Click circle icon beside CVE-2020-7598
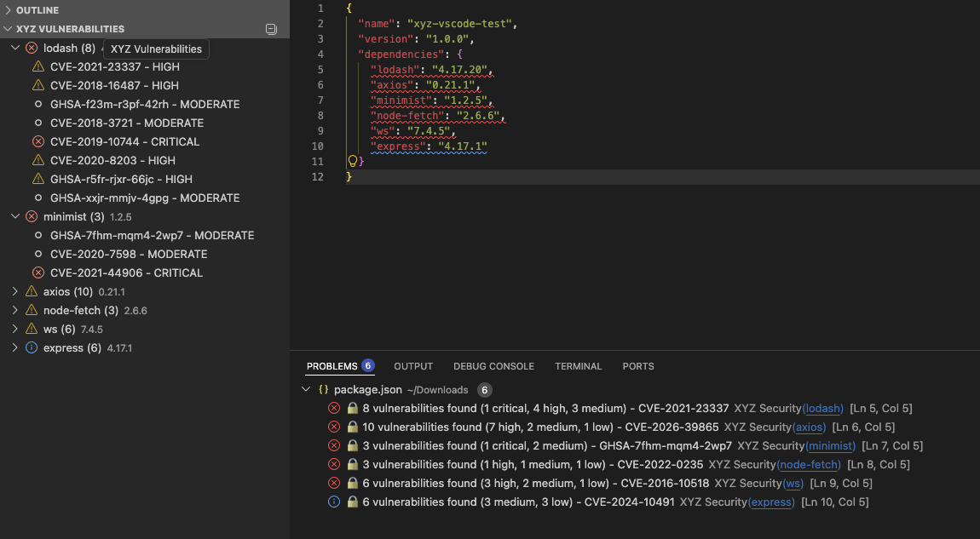The height and width of the screenshot is (539, 980). [38, 255]
